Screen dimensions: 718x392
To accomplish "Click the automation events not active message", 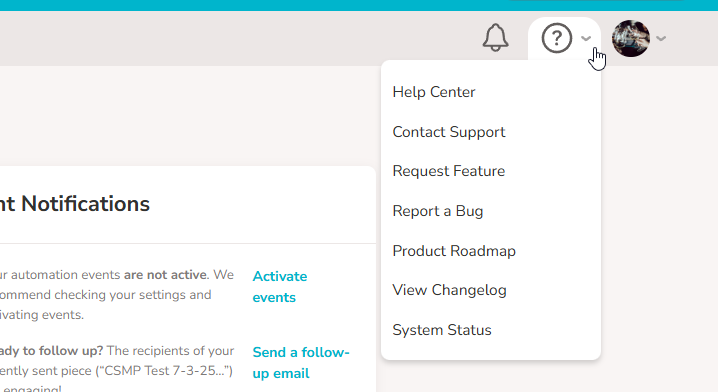I will [117, 294].
